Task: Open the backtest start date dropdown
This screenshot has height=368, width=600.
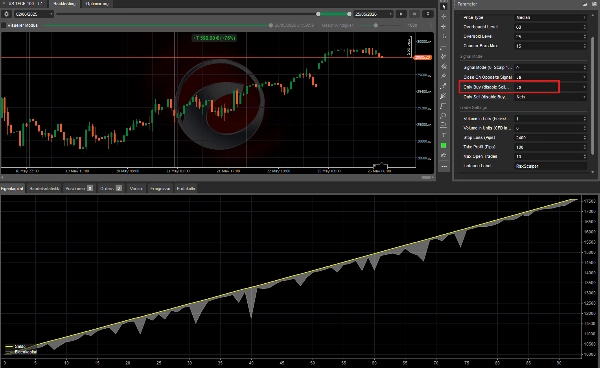Action: click(34, 14)
